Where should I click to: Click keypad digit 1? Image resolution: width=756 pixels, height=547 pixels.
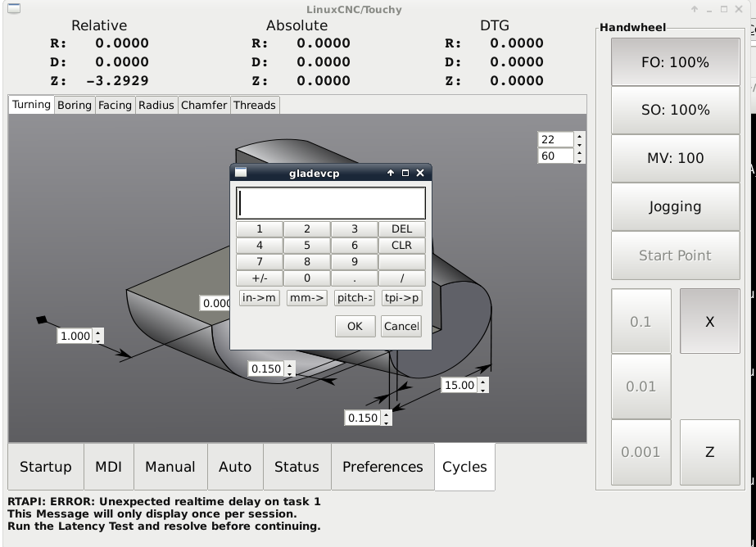coord(260,229)
